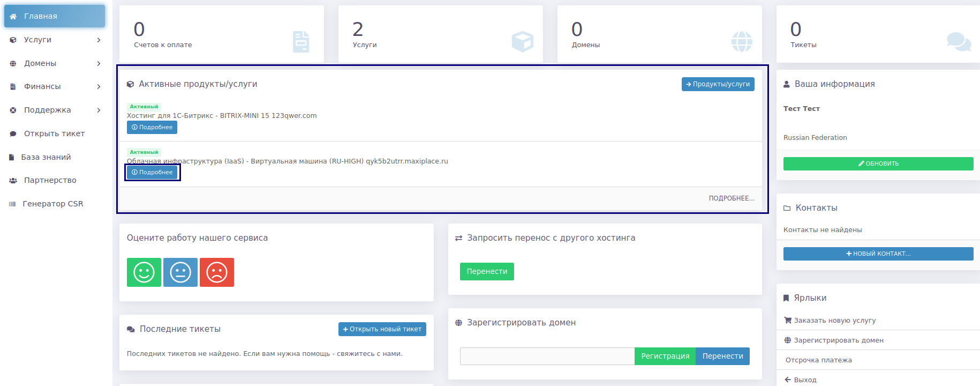Click the home icon beside Главная
980x386 pixels.
13,16
